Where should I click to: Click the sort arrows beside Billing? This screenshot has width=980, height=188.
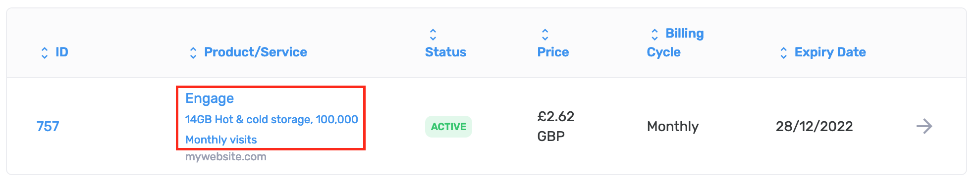654,34
